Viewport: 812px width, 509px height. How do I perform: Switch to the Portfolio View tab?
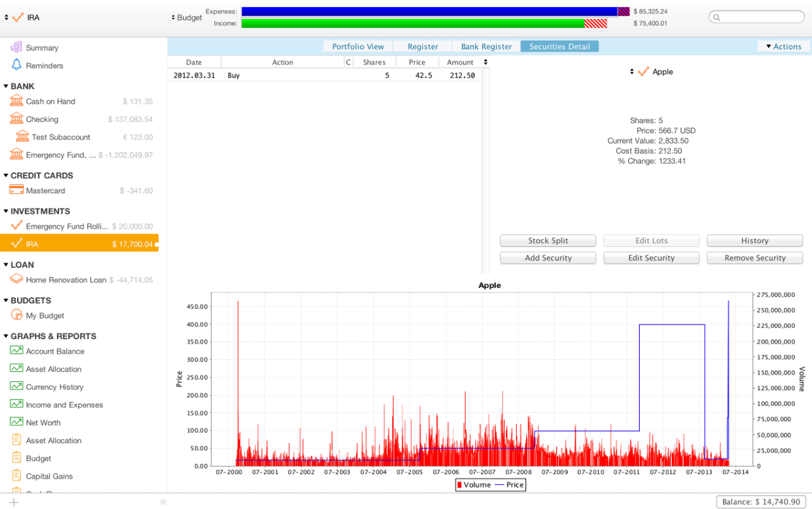358,46
